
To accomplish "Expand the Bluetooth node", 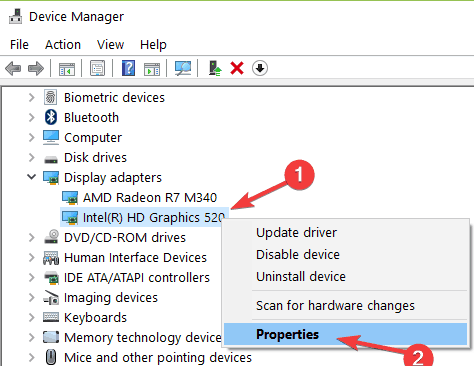I will pyautogui.click(x=32, y=117).
